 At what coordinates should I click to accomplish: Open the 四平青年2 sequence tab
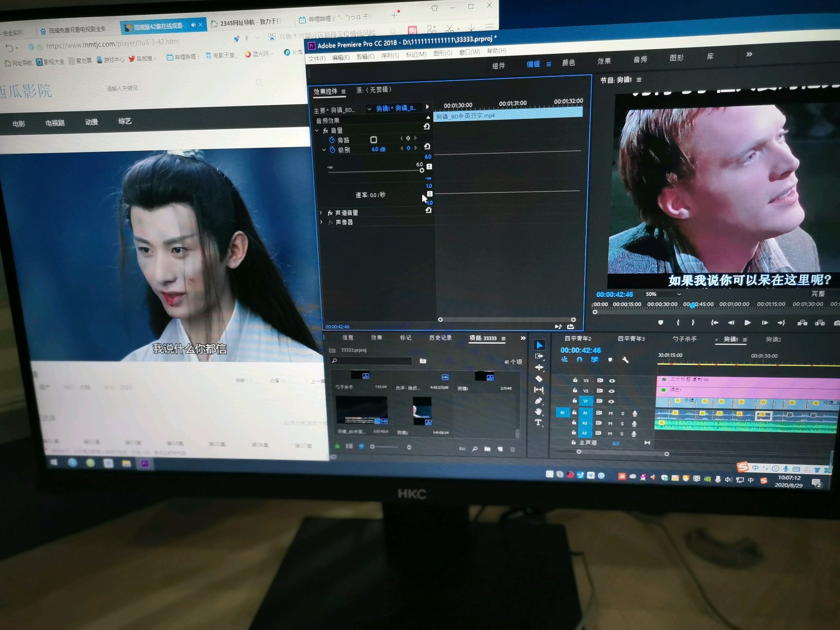tap(578, 339)
